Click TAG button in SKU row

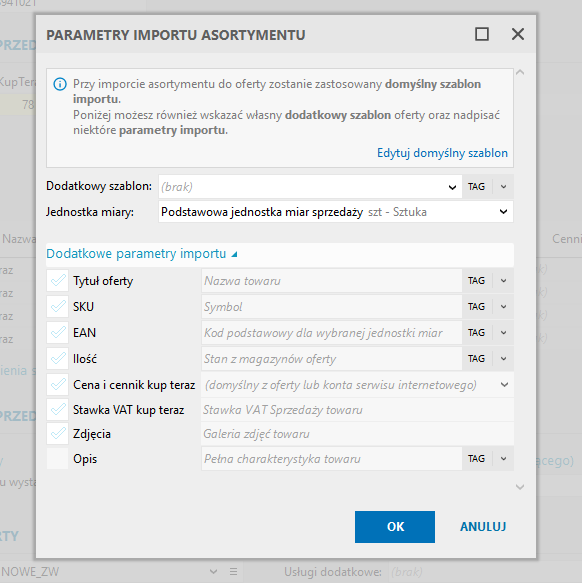[476, 307]
